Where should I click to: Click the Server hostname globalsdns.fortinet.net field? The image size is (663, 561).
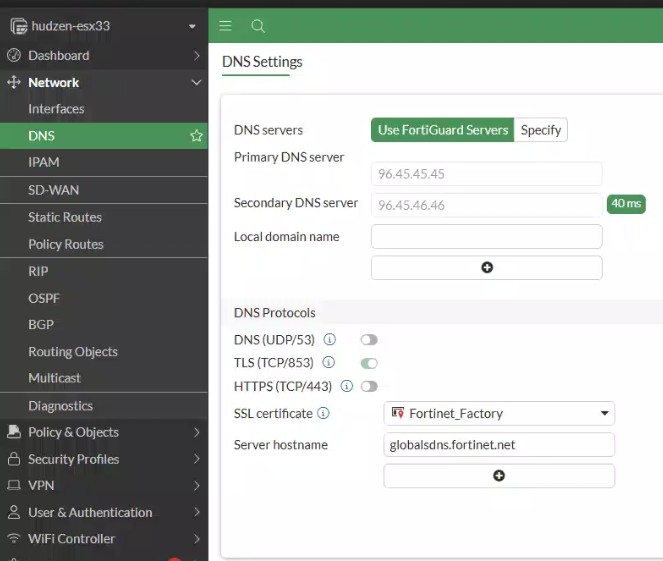pos(499,444)
